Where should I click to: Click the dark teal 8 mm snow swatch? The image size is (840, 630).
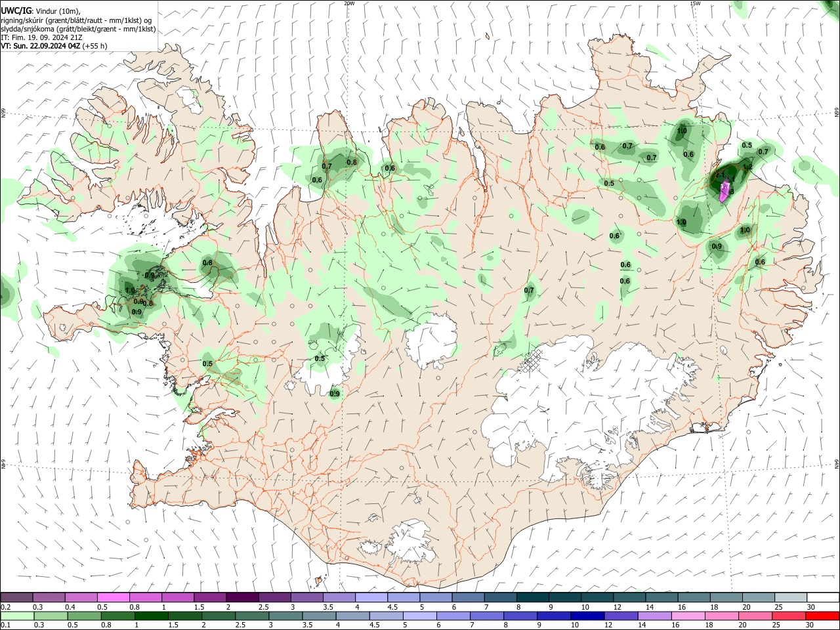(x=532, y=597)
